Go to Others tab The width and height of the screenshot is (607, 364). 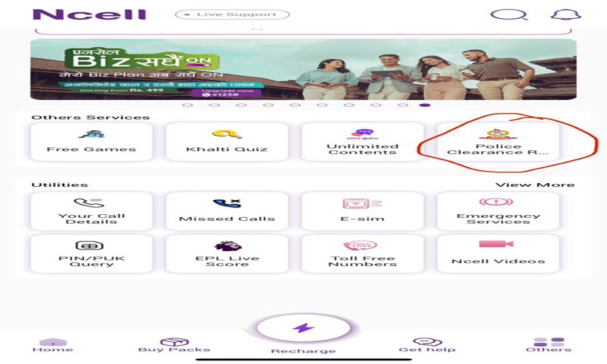(x=549, y=345)
